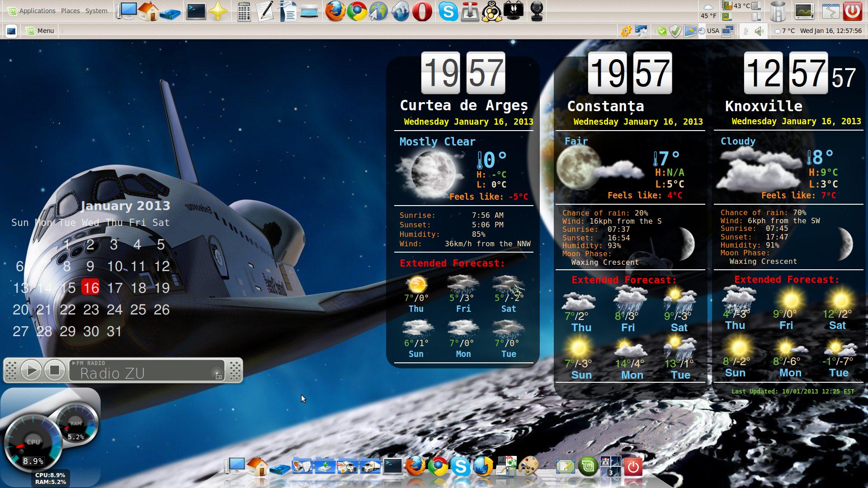Open the Downloads folder in the dock
The height and width of the screenshot is (488, 868).
[x=325, y=466]
